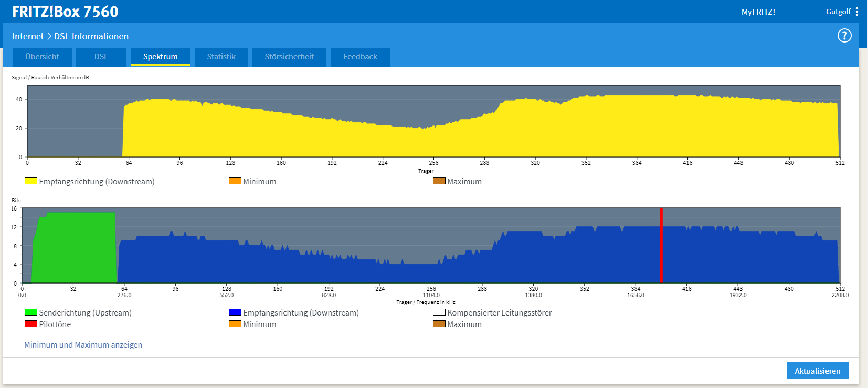Click white Kompensierter Leitungsstörer swatch
The image size is (868, 388).
click(439, 312)
